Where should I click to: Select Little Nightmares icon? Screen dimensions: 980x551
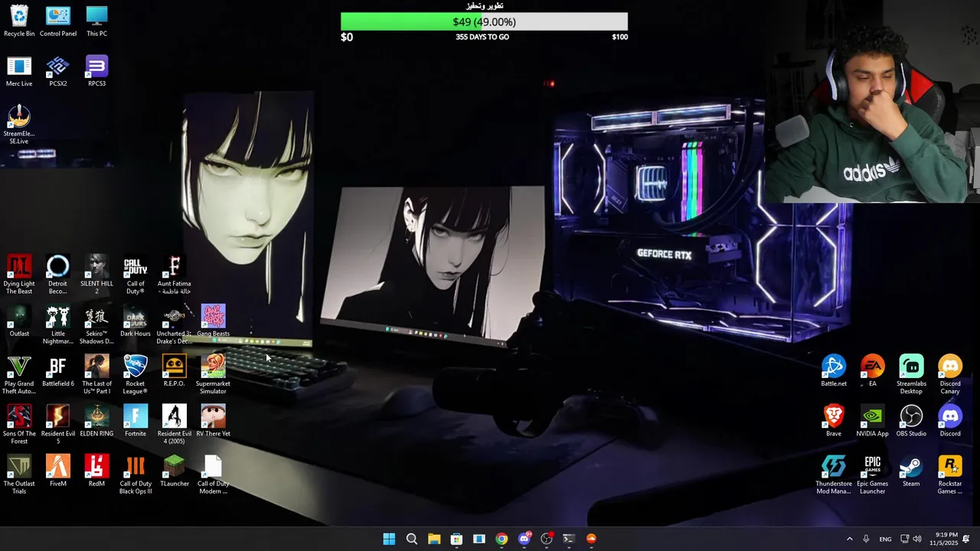(x=58, y=324)
